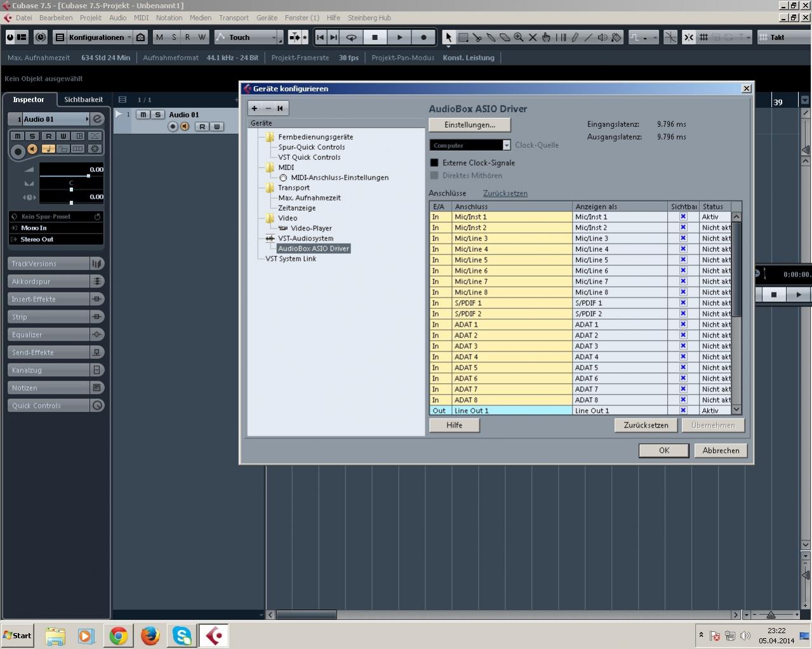Click Add Device plus button in dialog
This screenshot has width=812, height=649.
click(255, 108)
